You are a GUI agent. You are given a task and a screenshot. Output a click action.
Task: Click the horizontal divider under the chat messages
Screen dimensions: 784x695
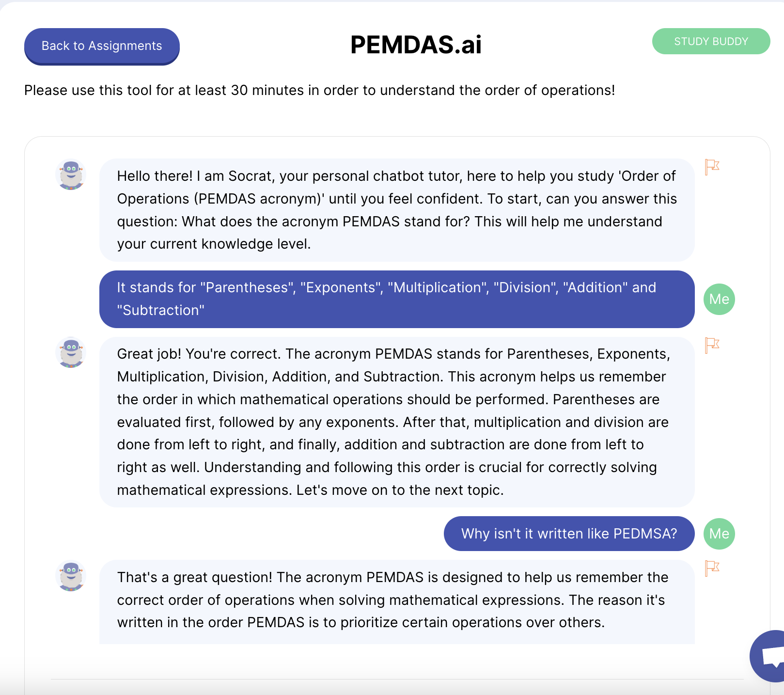pyautogui.click(x=396, y=679)
